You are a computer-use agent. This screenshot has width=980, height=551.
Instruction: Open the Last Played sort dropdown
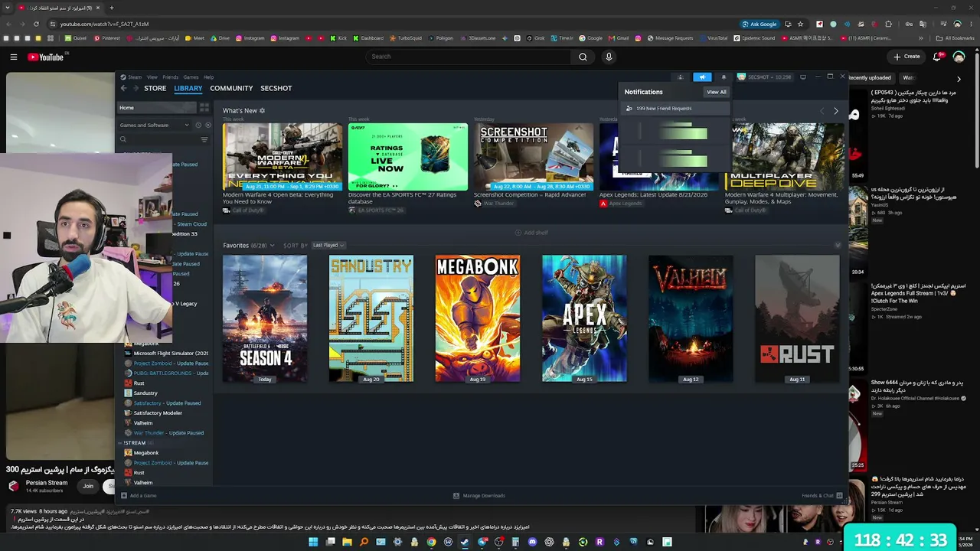328,246
